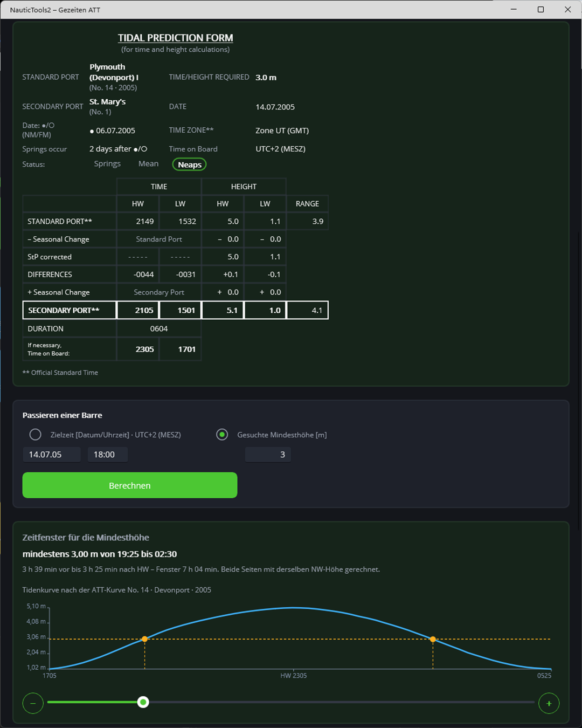Click the time field 18:00

pos(108,455)
